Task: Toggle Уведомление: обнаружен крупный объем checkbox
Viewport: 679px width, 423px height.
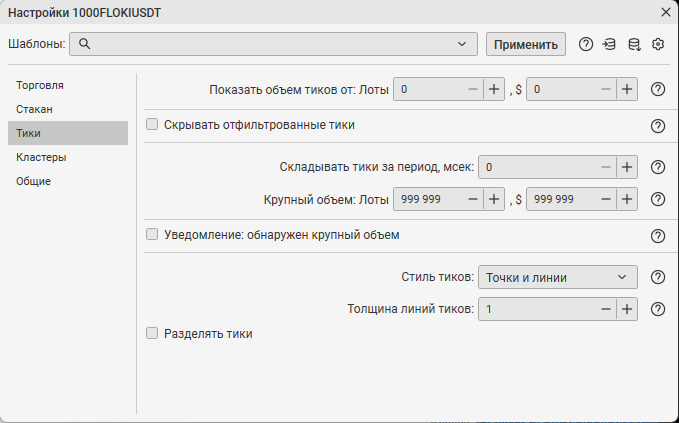Action: pyautogui.click(x=153, y=235)
